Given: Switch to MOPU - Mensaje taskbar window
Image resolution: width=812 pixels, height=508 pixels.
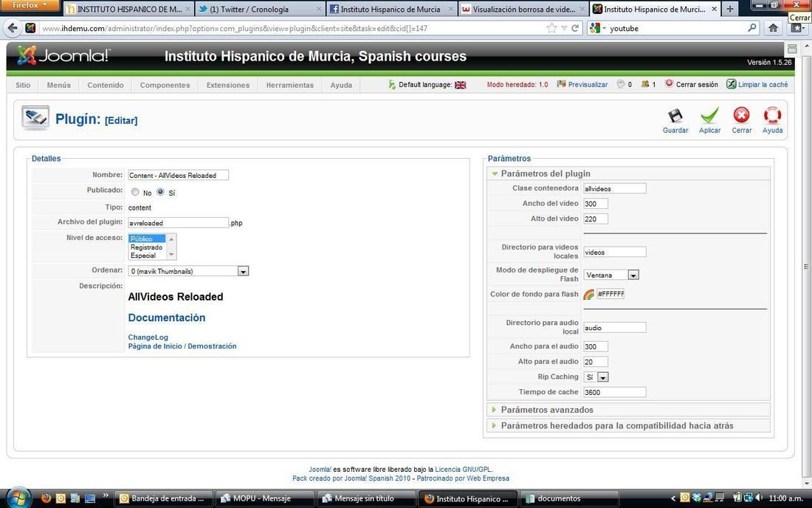Looking at the screenshot, I should click(264, 498).
